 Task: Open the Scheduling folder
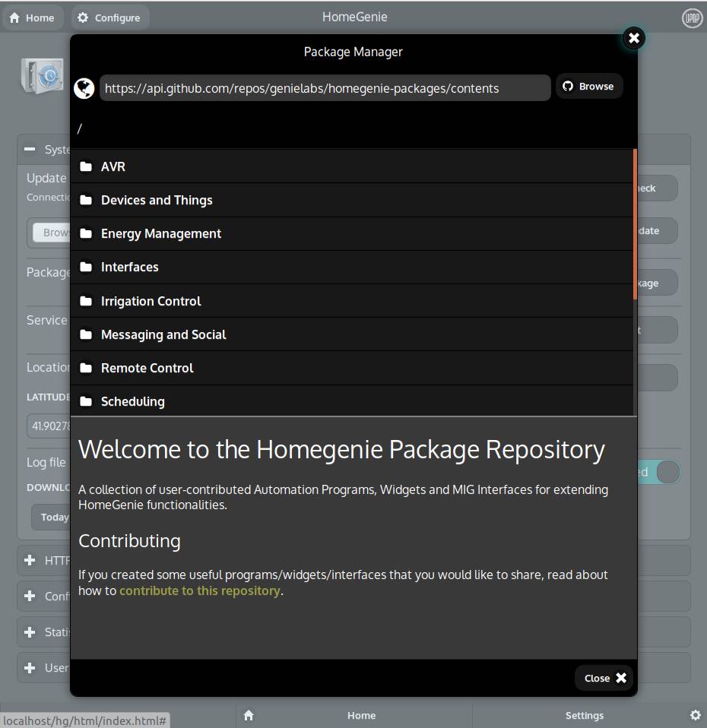tap(352, 400)
